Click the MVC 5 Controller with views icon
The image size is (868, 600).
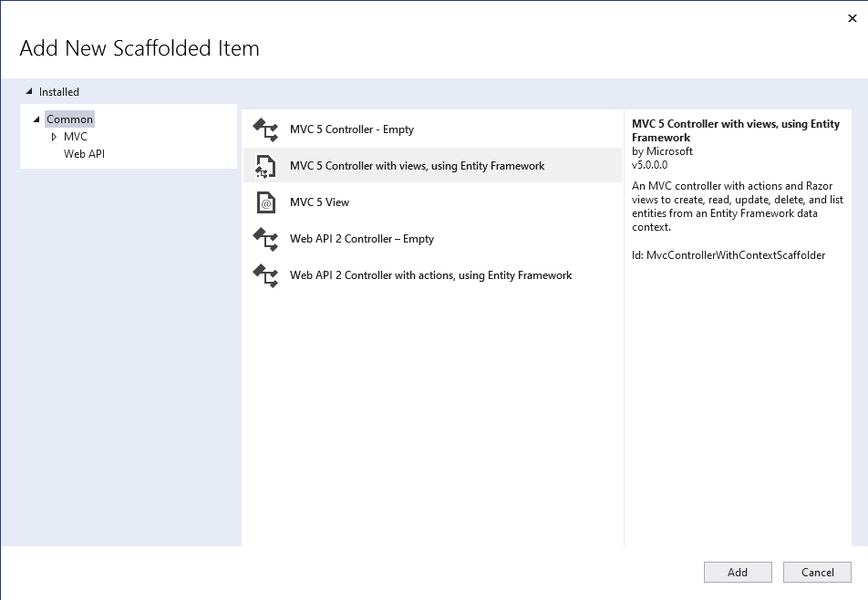pos(265,166)
